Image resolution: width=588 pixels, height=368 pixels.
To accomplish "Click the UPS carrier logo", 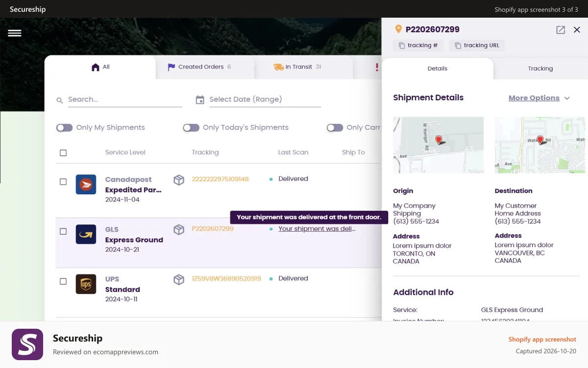I will pyautogui.click(x=86, y=284).
